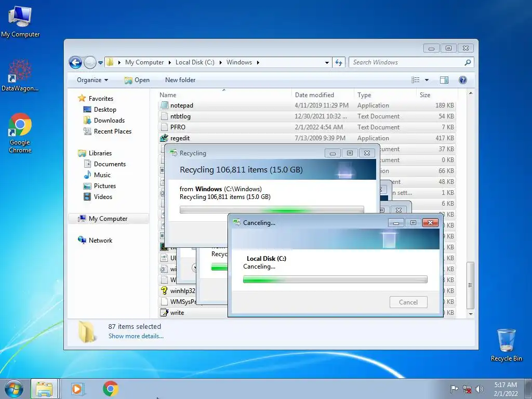This screenshot has height=399, width=532.
Task: Sort by the Date modified column
Action: (x=323, y=95)
